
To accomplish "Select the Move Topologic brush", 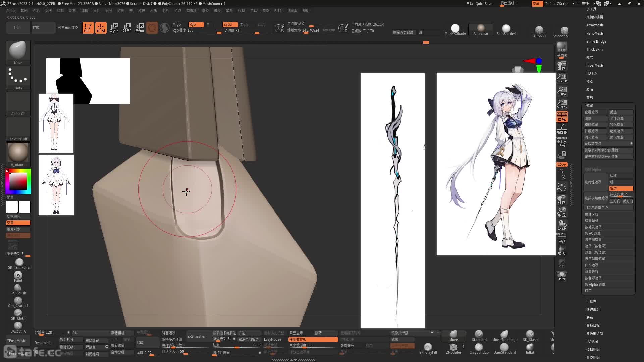I will pyautogui.click(x=504, y=336).
